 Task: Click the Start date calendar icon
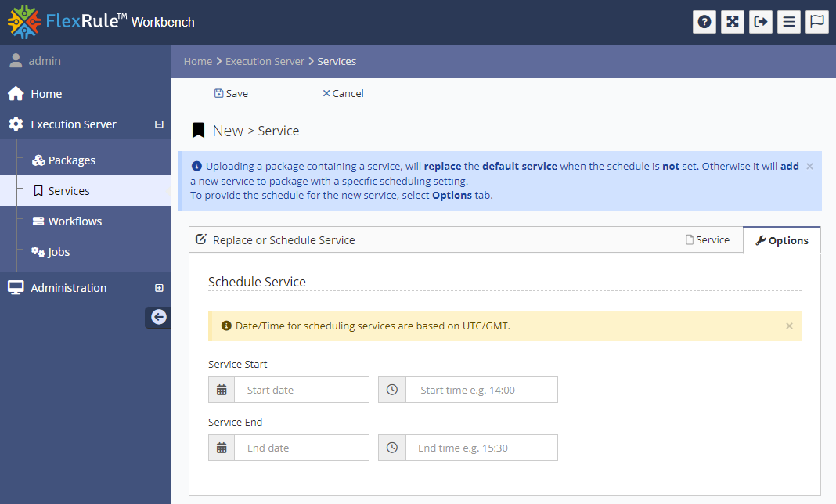[x=222, y=390]
